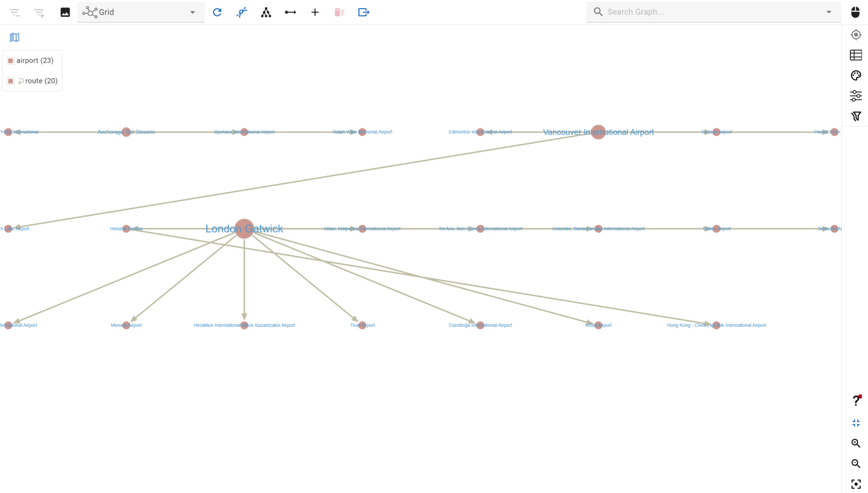The image size is (868, 493).
Task: Toggle visibility of route edges in the legend
Action: tap(10, 80)
